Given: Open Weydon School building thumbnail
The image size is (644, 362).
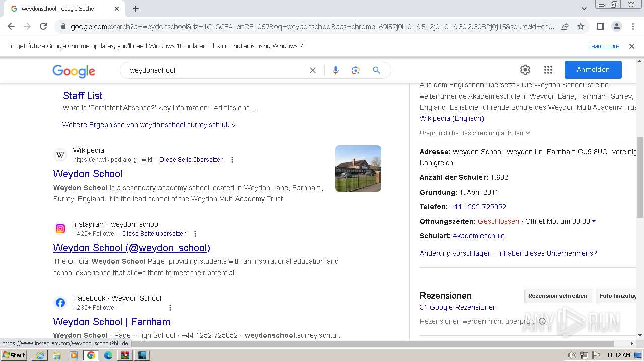Looking at the screenshot, I should point(358,168).
